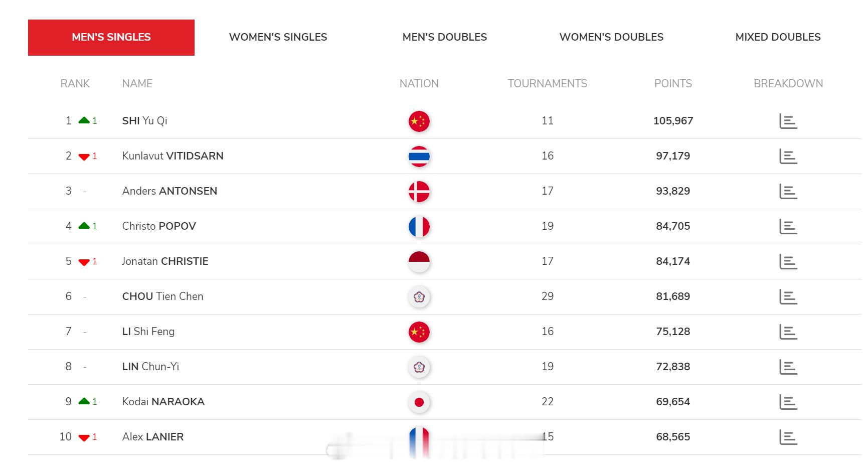
Task: Click player name Lin Chun-Yi
Action: [x=150, y=367]
